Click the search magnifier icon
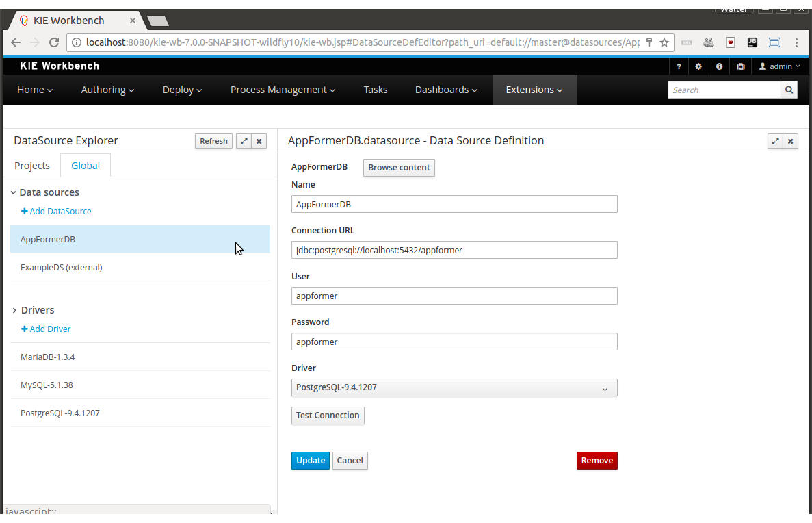The height and width of the screenshot is (523, 812). (789, 90)
